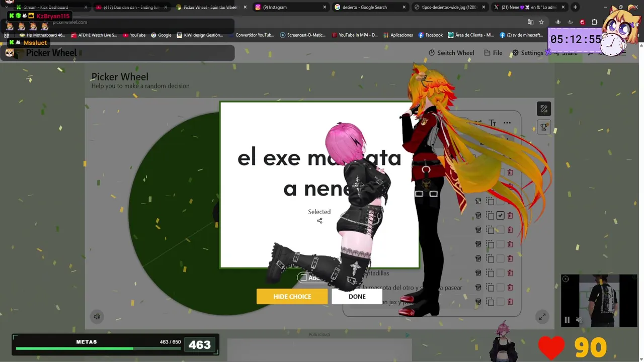Open the Screencast-O-Matic bookmark
Image resolution: width=644 pixels, height=362 pixels.
pos(303,35)
